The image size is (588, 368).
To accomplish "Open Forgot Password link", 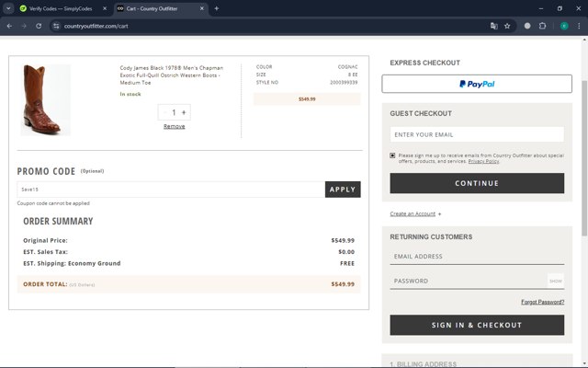I will coord(542,302).
